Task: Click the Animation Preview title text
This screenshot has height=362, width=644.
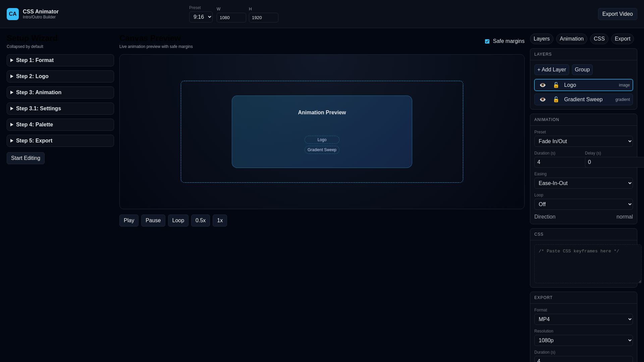Action: pyautogui.click(x=322, y=113)
